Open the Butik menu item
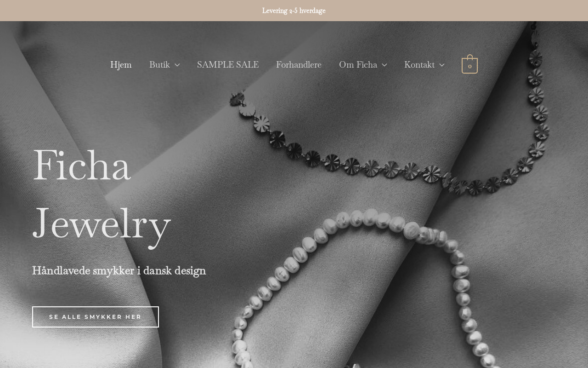Viewport: 588px width, 368px height. 159,65
